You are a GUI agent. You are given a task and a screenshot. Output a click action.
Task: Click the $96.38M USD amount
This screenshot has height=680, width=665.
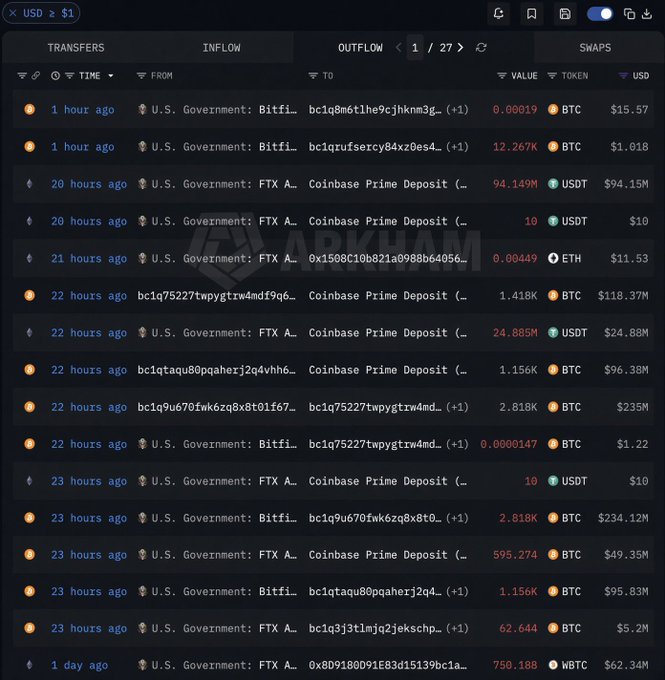[626, 370]
